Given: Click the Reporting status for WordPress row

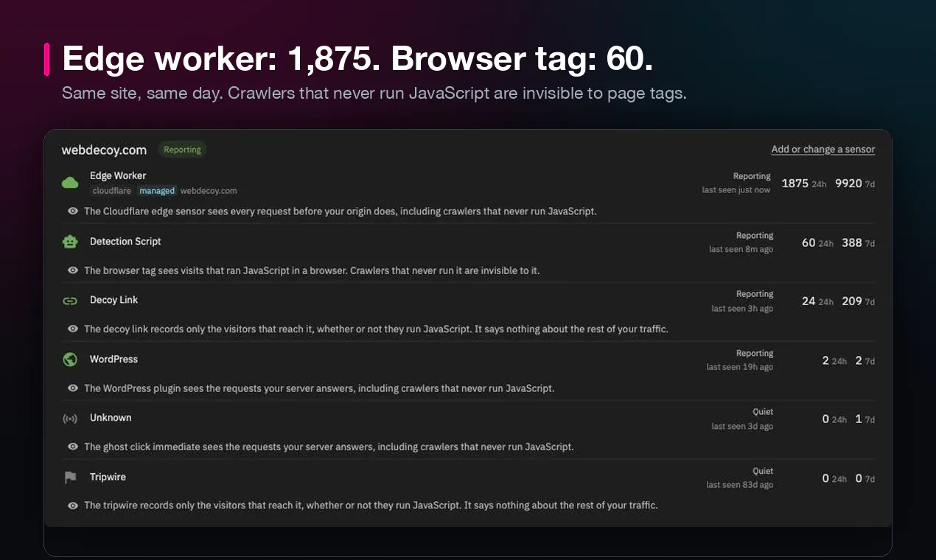Looking at the screenshot, I should 755,354.
